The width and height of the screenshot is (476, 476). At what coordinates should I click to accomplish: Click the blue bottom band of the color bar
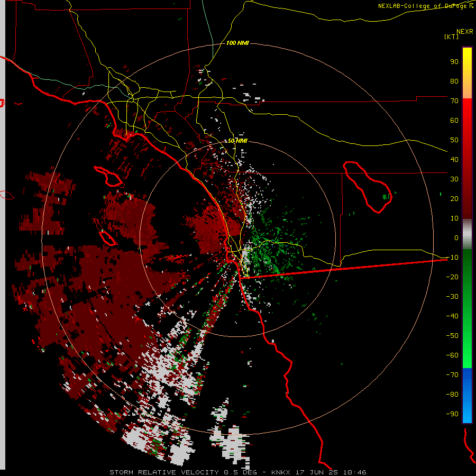pos(467,395)
